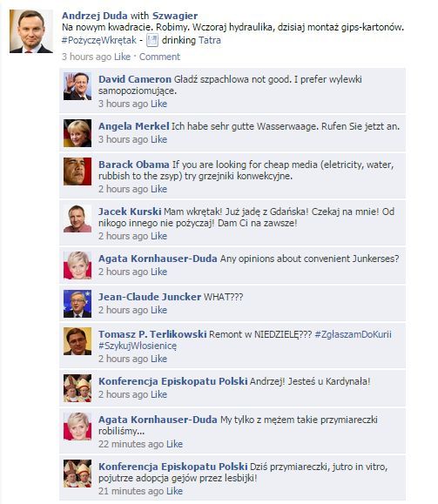Open the Szwagier tagged profile link
Image resolution: width=438 pixels, height=504 pixels.
pyautogui.click(x=175, y=16)
